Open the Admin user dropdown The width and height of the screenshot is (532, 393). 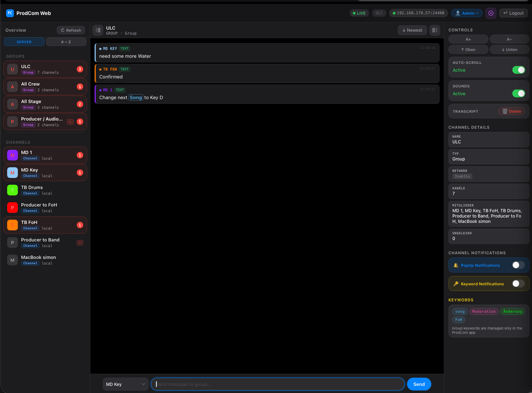pyautogui.click(x=467, y=13)
